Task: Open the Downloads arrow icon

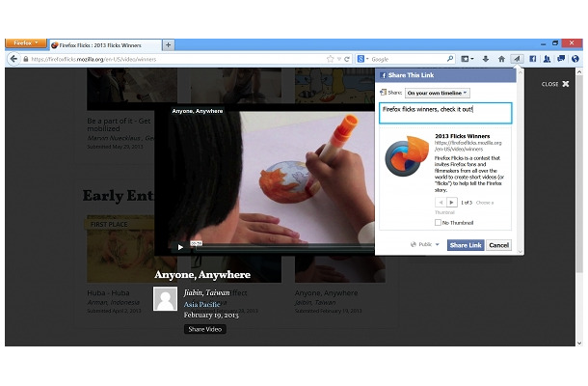Action: (486, 59)
